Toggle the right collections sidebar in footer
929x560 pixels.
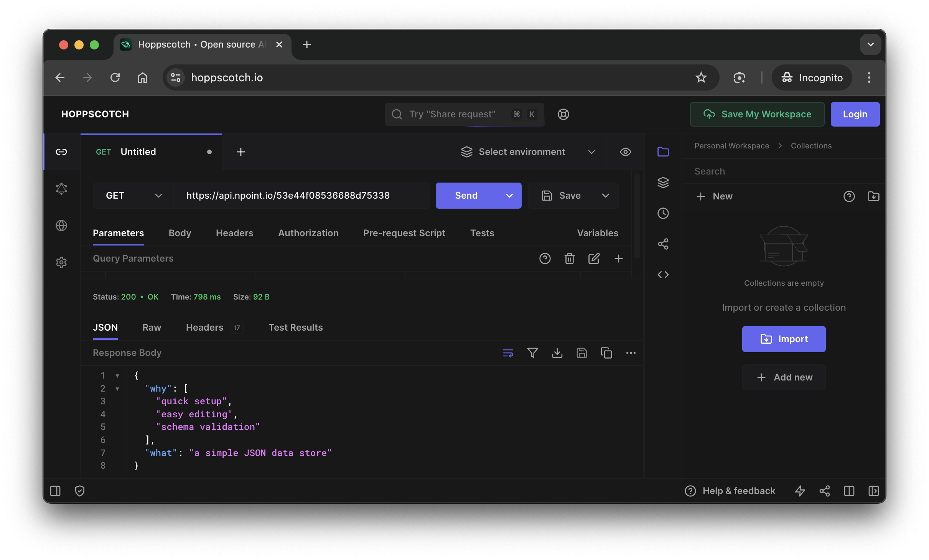[x=874, y=491]
